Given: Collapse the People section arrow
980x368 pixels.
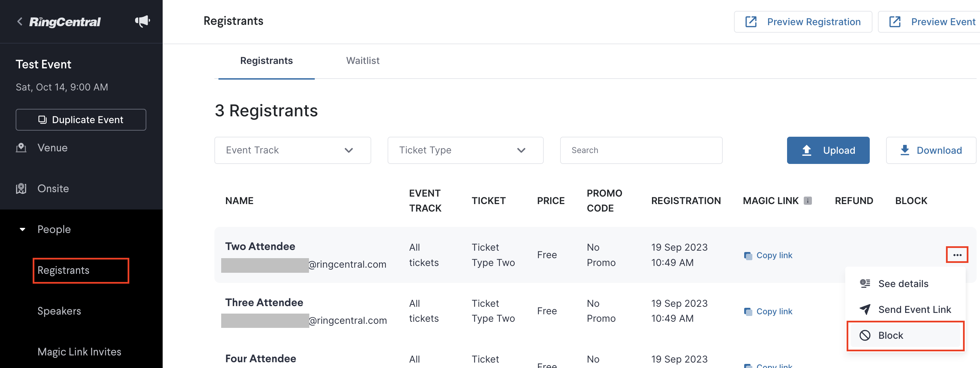Looking at the screenshot, I should (x=22, y=229).
